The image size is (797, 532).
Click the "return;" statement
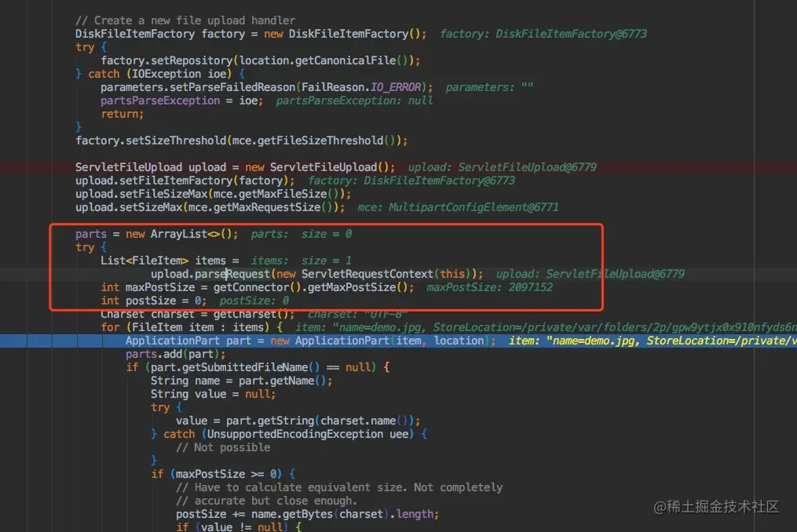pyautogui.click(x=122, y=114)
